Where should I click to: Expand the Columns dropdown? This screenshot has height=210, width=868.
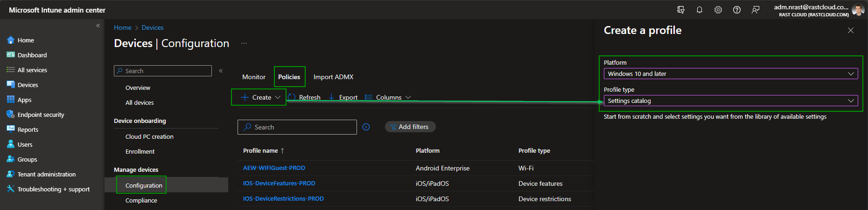point(388,97)
